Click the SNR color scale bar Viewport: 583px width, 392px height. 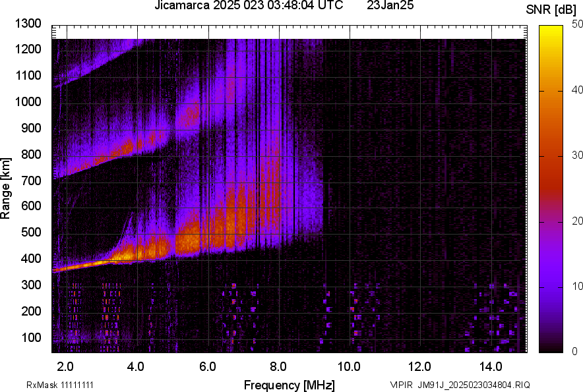551,189
